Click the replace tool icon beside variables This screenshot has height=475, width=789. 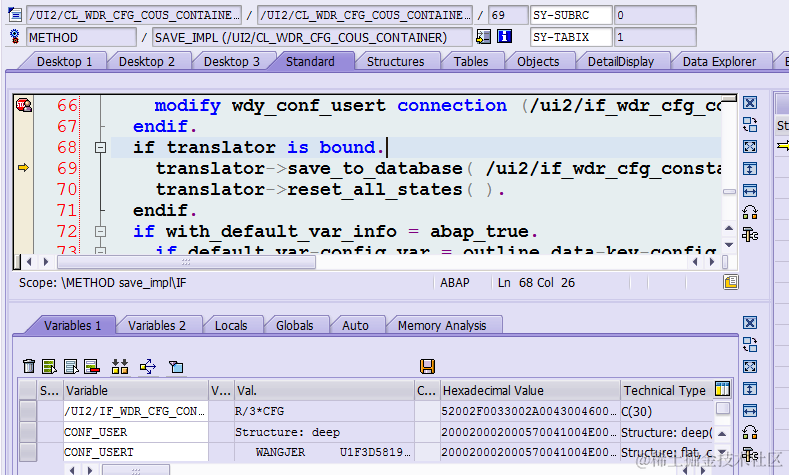[x=750, y=432]
